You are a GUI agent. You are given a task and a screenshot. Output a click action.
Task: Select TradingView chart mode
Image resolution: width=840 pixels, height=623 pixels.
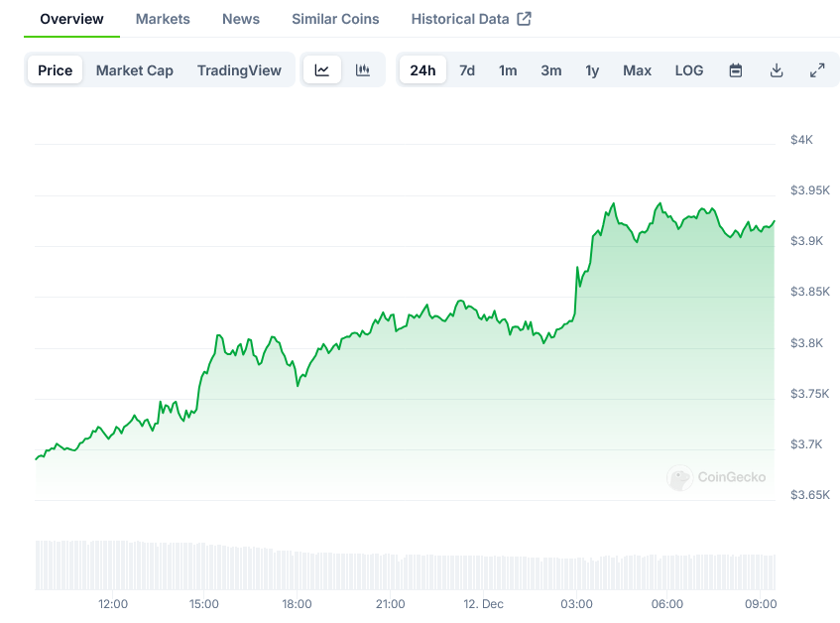[x=239, y=70]
